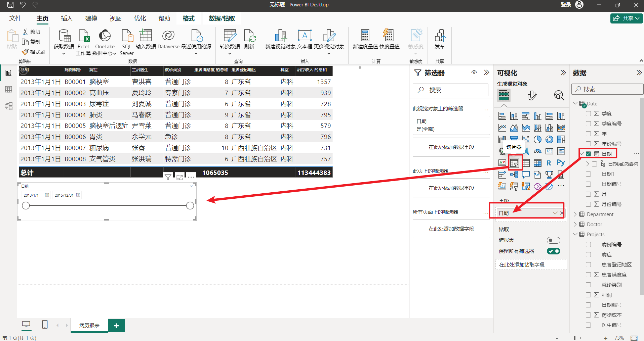Choose the decomposition tree visual
The width and height of the screenshot is (644, 341).
pos(514,175)
